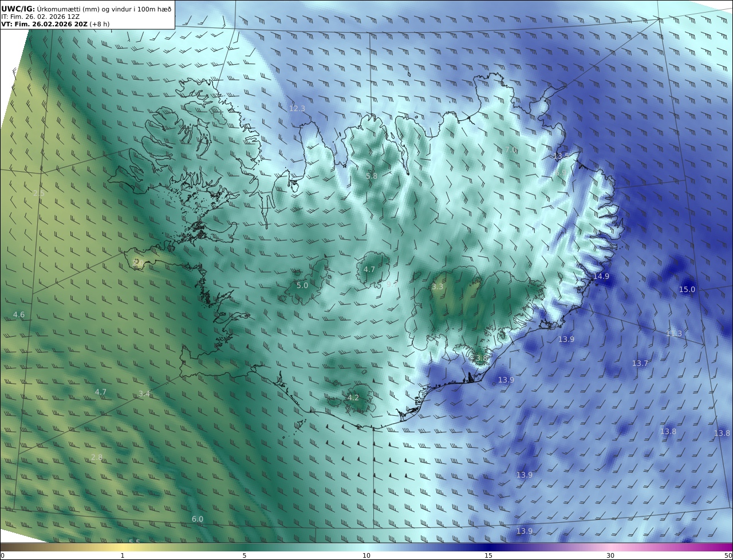
Task: Click the title text 'Úrkomumætti (mm) og vindur i 100m hæð'
Action: coord(104,9)
